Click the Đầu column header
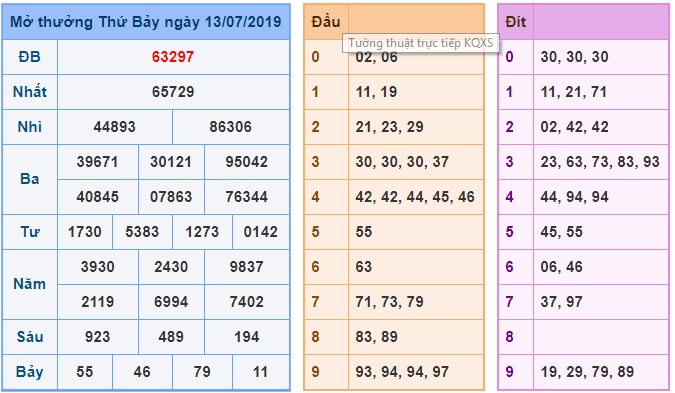Screen dimensions: 675x393 [326, 22]
